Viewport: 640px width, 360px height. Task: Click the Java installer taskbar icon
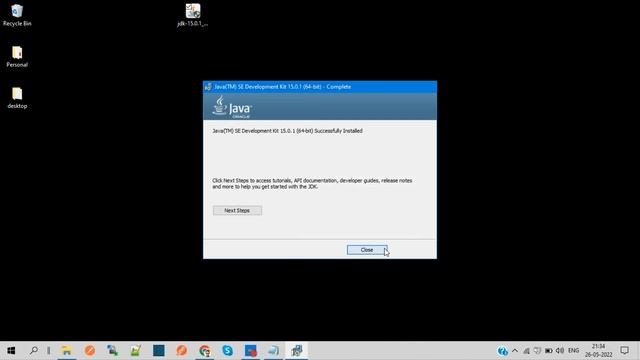[297, 351]
